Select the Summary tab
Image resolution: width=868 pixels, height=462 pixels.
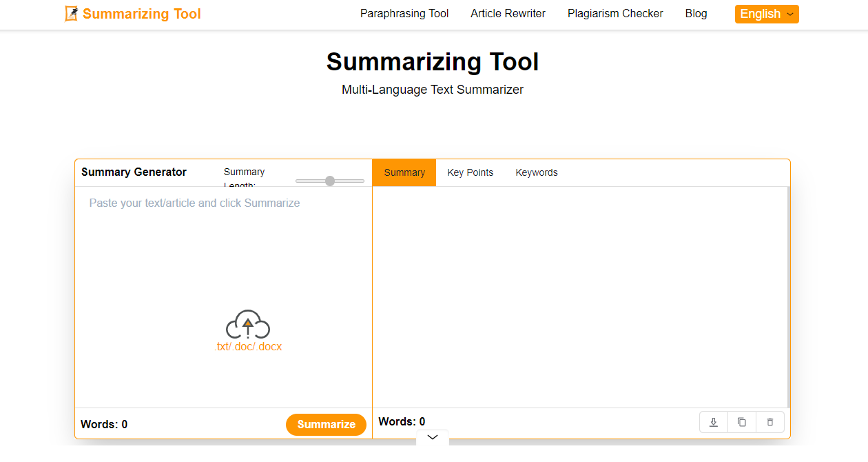coord(404,172)
